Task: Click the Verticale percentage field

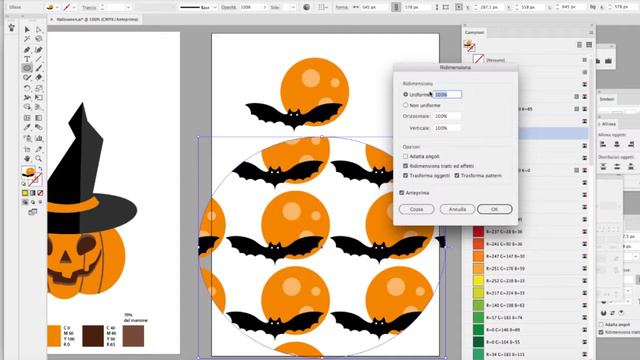Action: (x=447, y=128)
